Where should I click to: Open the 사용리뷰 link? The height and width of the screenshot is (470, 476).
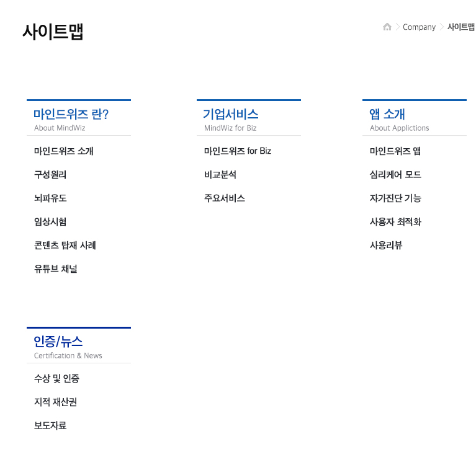coord(386,246)
